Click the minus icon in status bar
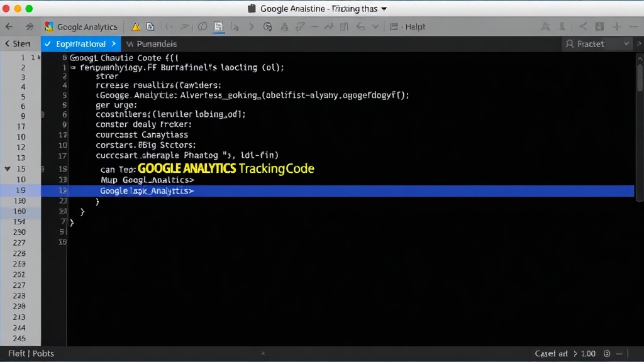The width and height of the screenshot is (644, 362). [x=619, y=353]
